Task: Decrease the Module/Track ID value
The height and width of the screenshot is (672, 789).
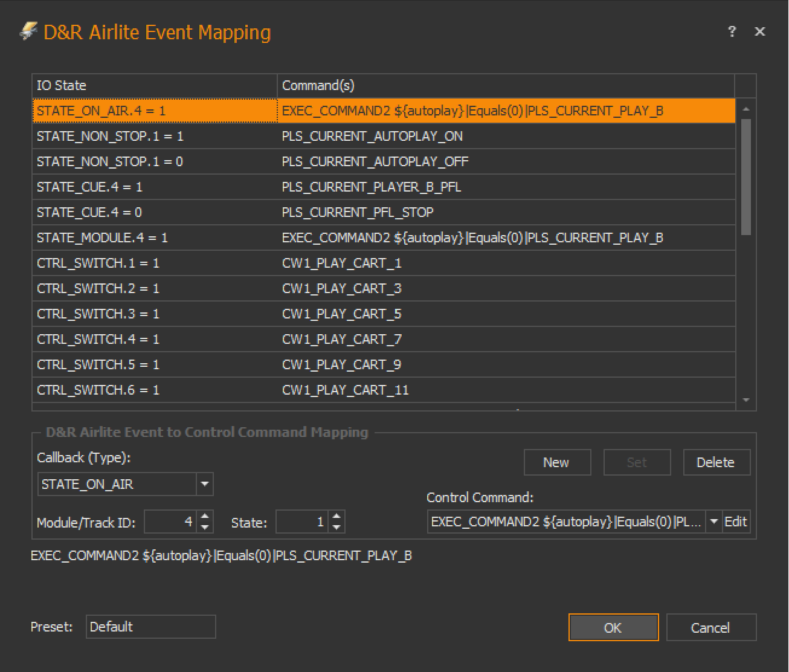Action: click(x=205, y=528)
